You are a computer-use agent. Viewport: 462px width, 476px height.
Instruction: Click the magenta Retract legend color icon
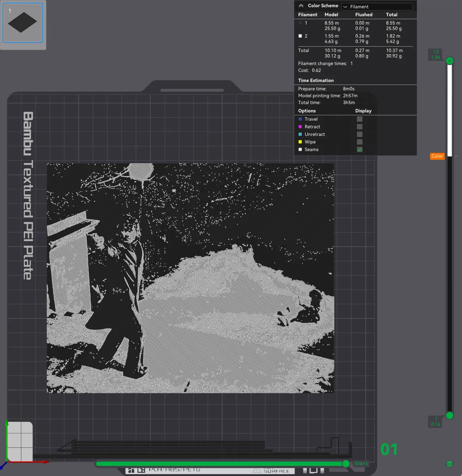(x=300, y=127)
